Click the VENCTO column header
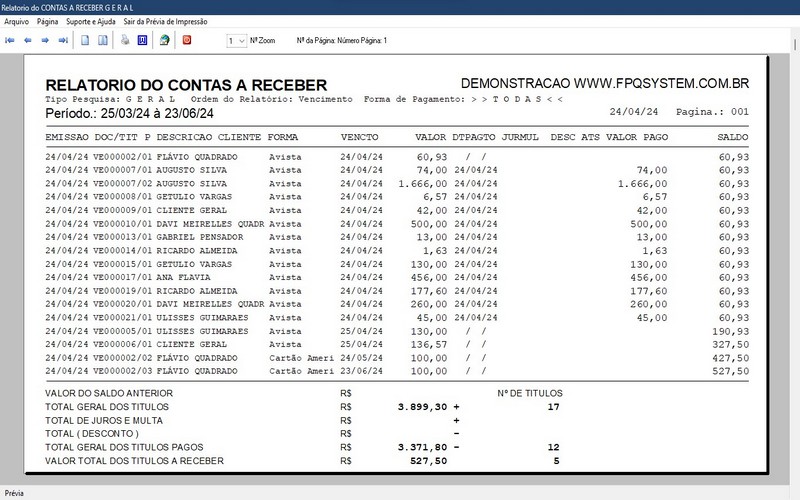Screen dimensions: 800x500 tap(360, 137)
